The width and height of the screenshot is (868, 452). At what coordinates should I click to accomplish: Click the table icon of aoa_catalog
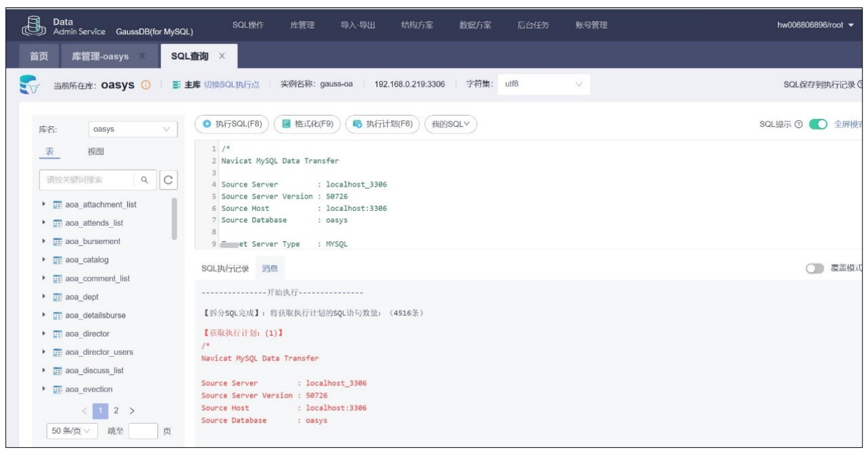point(58,260)
